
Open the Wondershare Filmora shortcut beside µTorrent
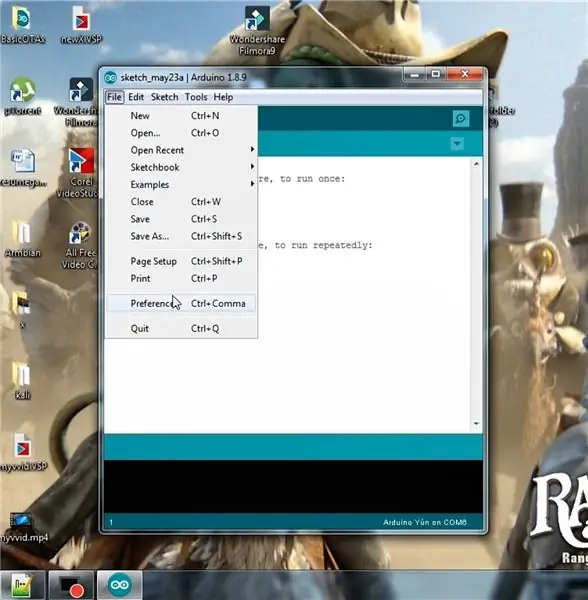77,102
